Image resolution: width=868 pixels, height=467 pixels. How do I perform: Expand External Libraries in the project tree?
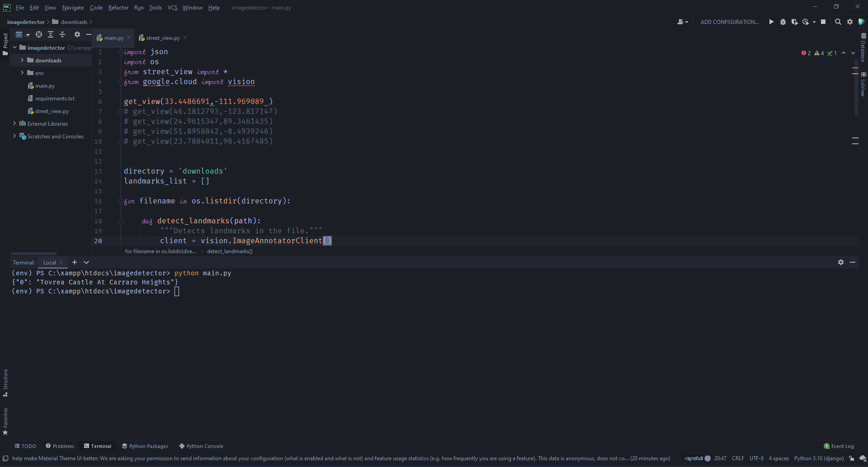click(15, 123)
